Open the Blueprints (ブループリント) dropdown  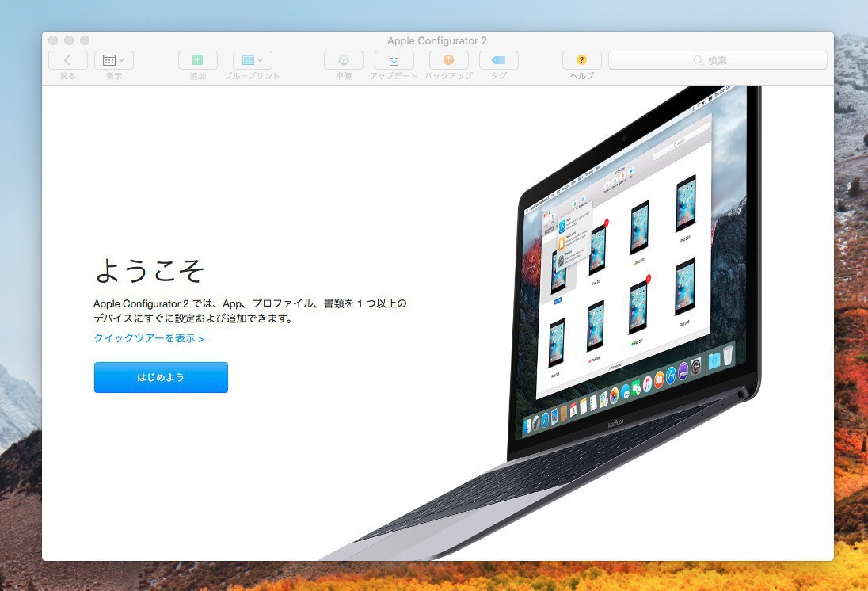(253, 60)
